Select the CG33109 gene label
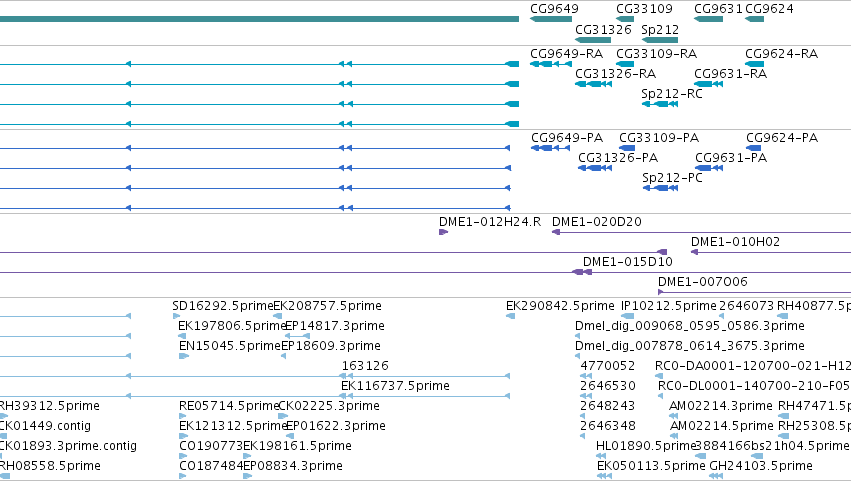851x481 pixels. coord(644,9)
